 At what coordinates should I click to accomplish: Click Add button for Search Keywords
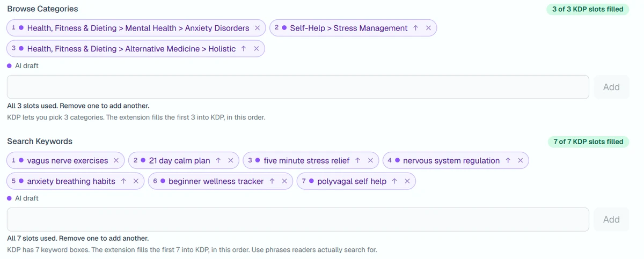611,219
